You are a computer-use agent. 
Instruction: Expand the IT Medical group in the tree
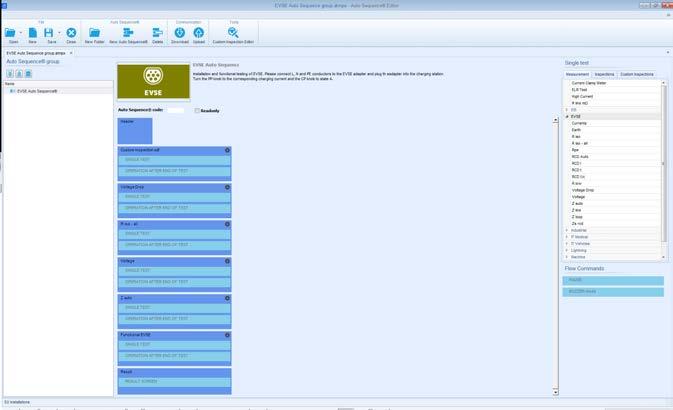pos(567,237)
